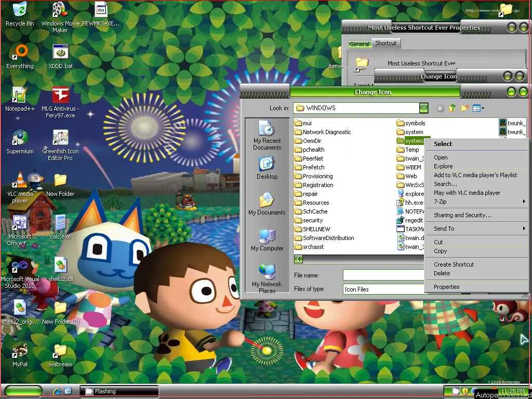The width and height of the screenshot is (532, 399).
Task: Open Notepad++ desktop shortcut
Action: pos(20,99)
